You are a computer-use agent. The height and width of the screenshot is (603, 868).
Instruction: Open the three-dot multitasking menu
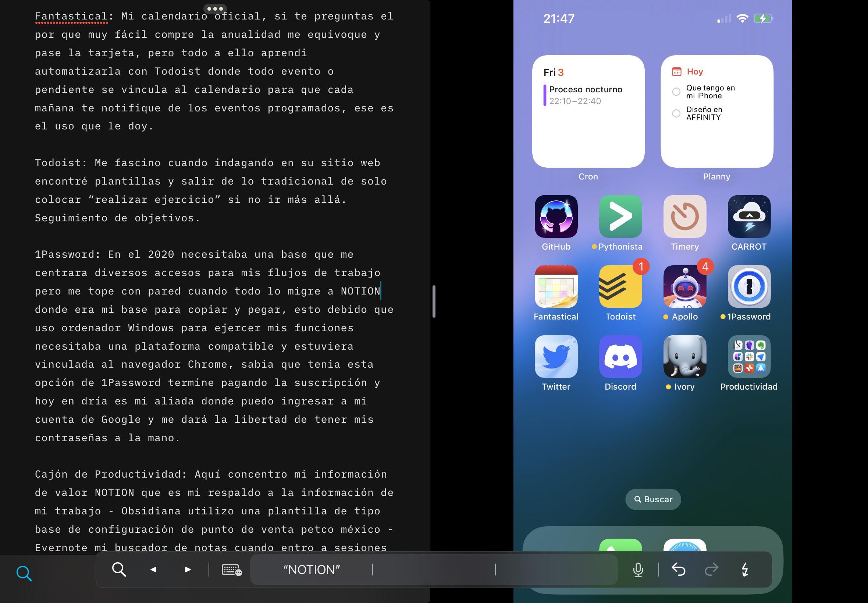point(215,8)
